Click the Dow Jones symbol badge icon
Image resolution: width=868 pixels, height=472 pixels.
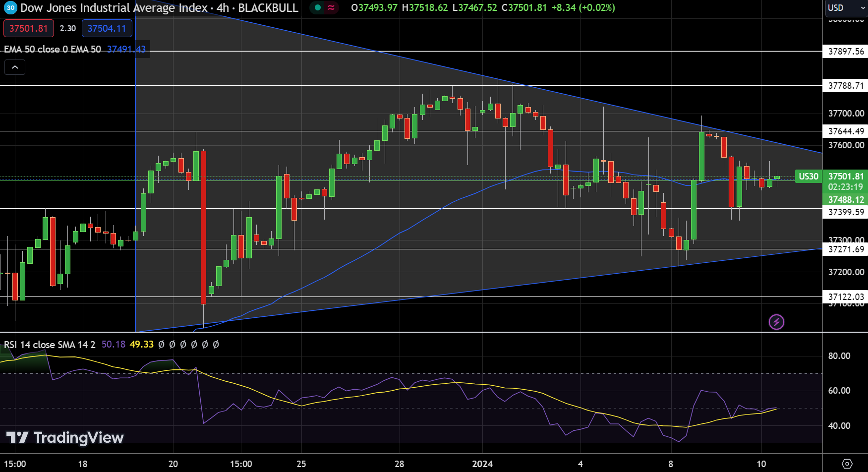[10, 8]
